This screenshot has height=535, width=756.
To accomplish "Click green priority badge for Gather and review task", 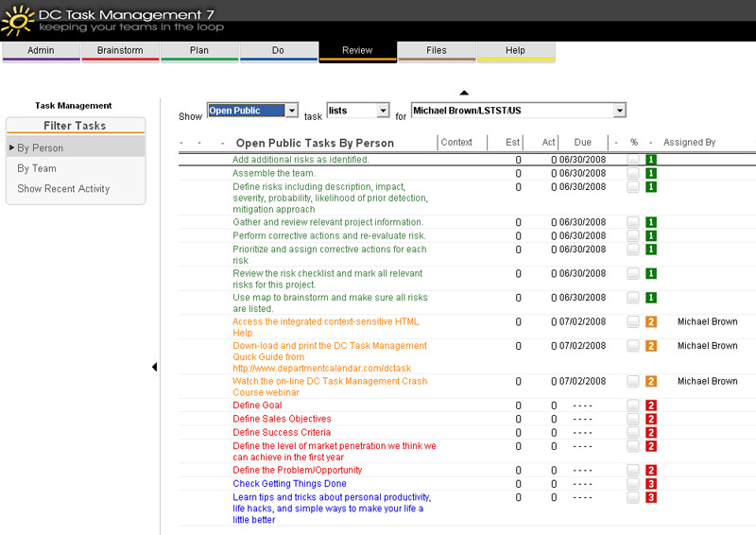I will (x=651, y=223).
